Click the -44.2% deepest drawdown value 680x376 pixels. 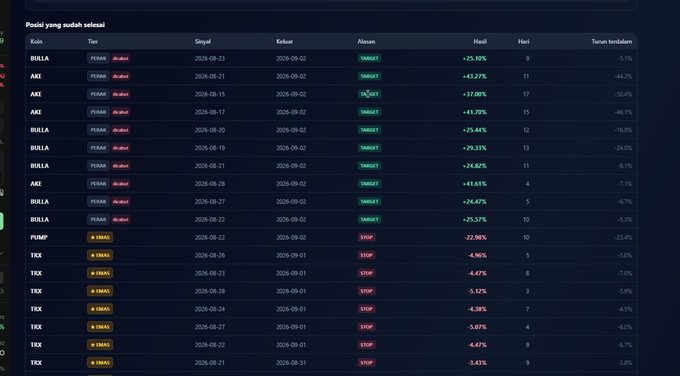click(x=623, y=76)
